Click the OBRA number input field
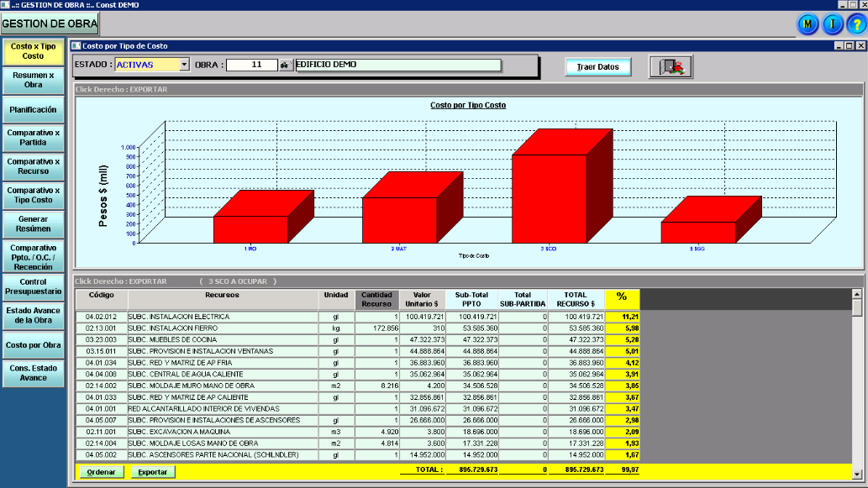Image resolution: width=868 pixels, height=488 pixels. 251,65
